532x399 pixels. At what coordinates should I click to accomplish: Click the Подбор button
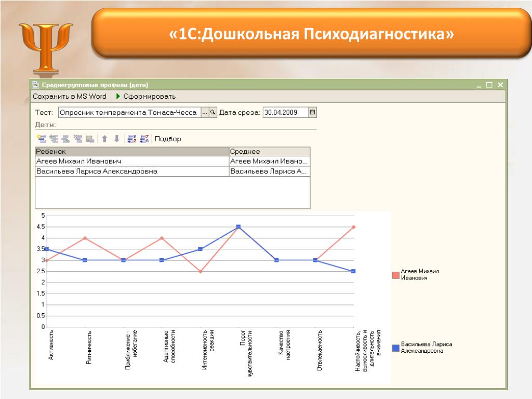pyautogui.click(x=168, y=139)
